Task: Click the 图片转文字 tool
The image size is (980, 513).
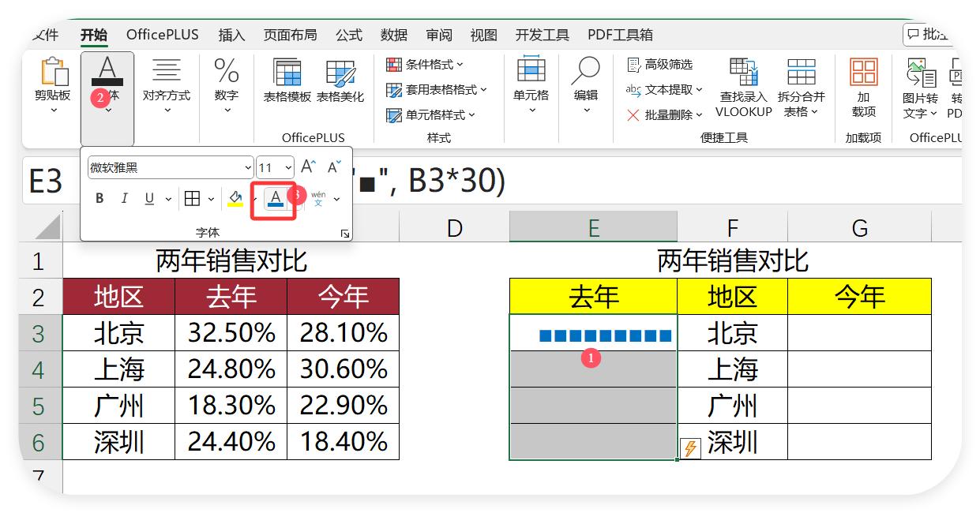Action: tap(921, 88)
